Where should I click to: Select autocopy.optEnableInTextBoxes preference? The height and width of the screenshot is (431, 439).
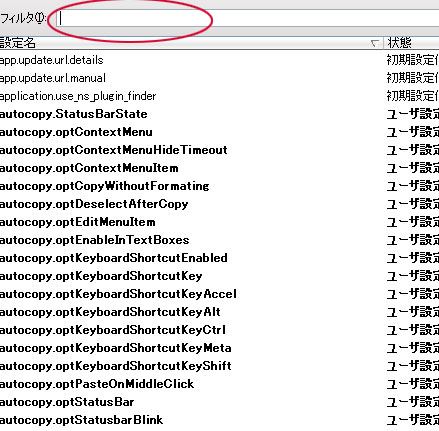[95, 240]
